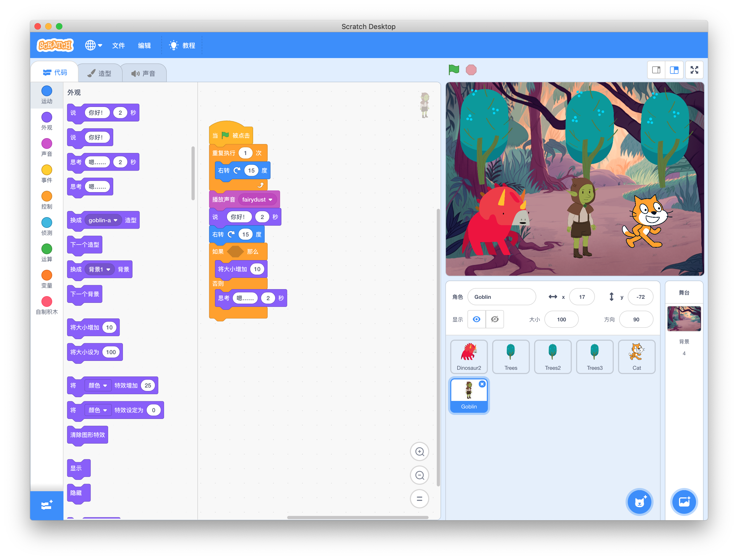Open 颜色 dropdown in 特效设定为 block
The width and height of the screenshot is (738, 560).
(97, 410)
